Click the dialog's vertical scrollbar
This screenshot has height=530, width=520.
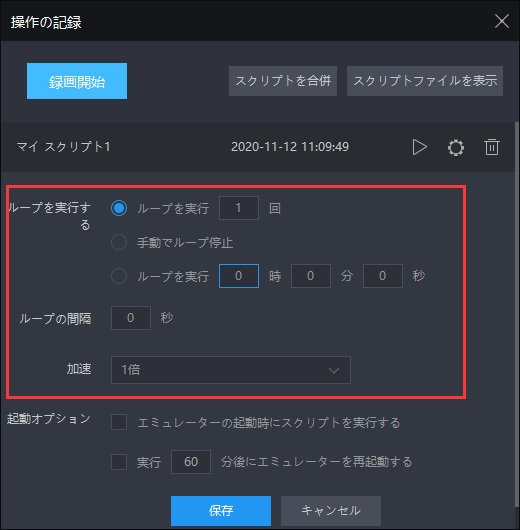[517, 314]
